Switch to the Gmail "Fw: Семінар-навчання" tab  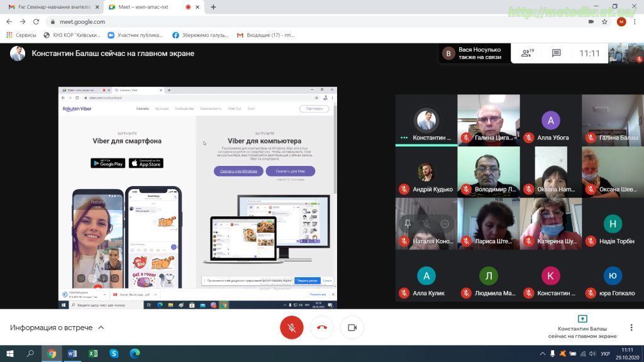(x=53, y=7)
